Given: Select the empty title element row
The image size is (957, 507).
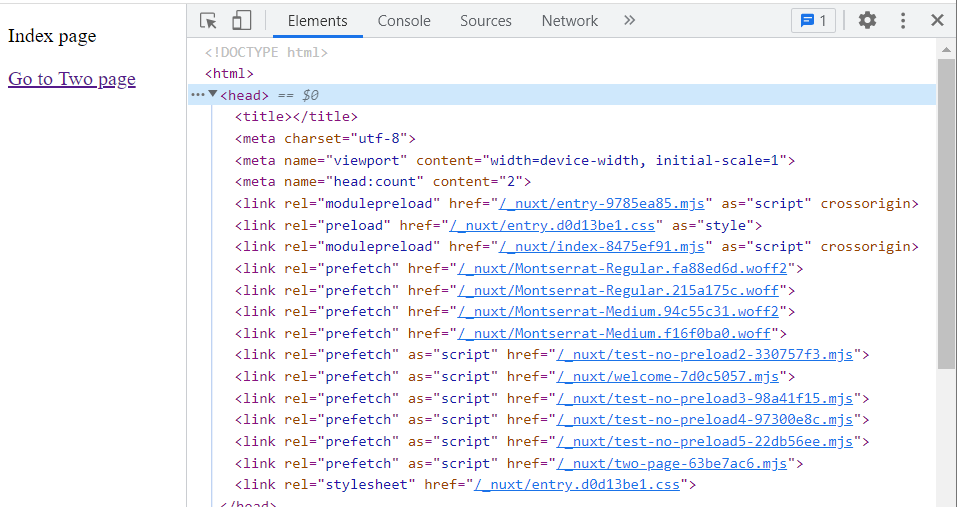Looking at the screenshot, I should [296, 117].
